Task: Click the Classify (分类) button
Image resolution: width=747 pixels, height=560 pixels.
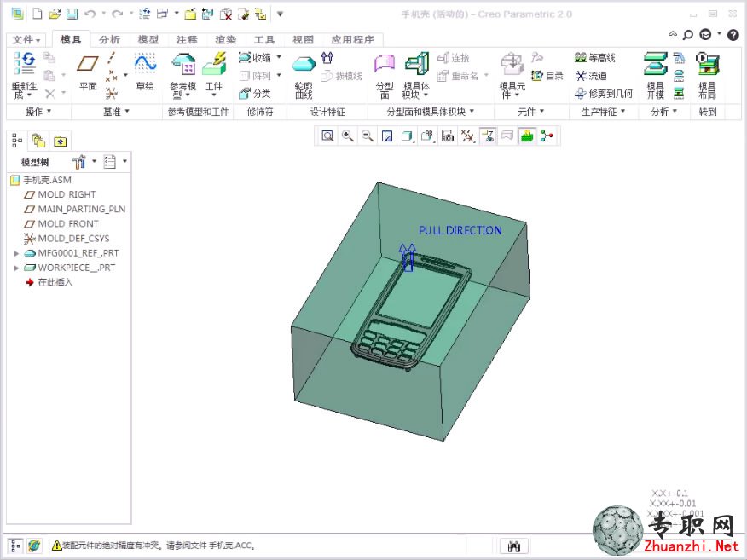Action: coord(255,94)
